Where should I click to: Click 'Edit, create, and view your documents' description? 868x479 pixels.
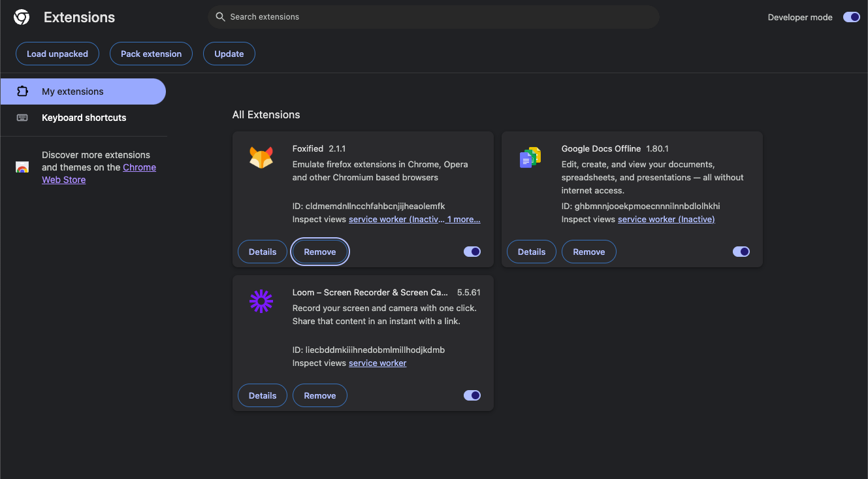click(652, 178)
